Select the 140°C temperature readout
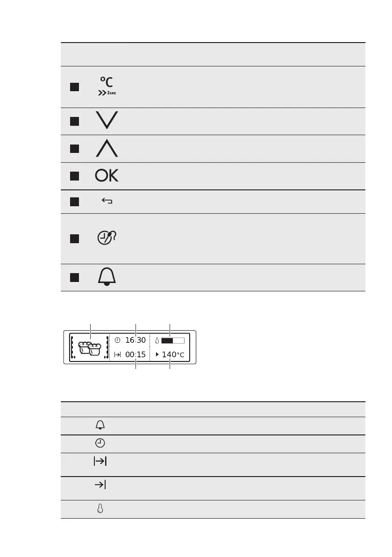392x557 pixels. pyautogui.click(x=173, y=355)
